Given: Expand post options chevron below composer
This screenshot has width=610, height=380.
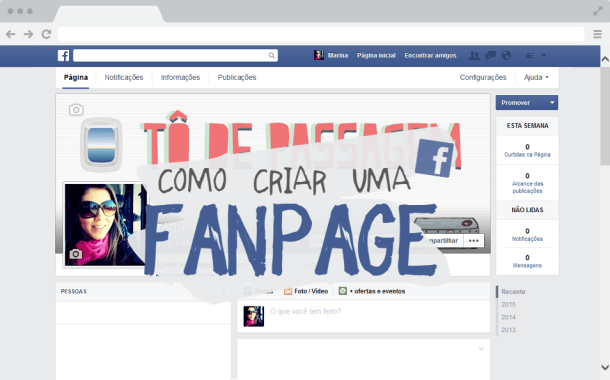Looking at the screenshot, I should point(481,348).
